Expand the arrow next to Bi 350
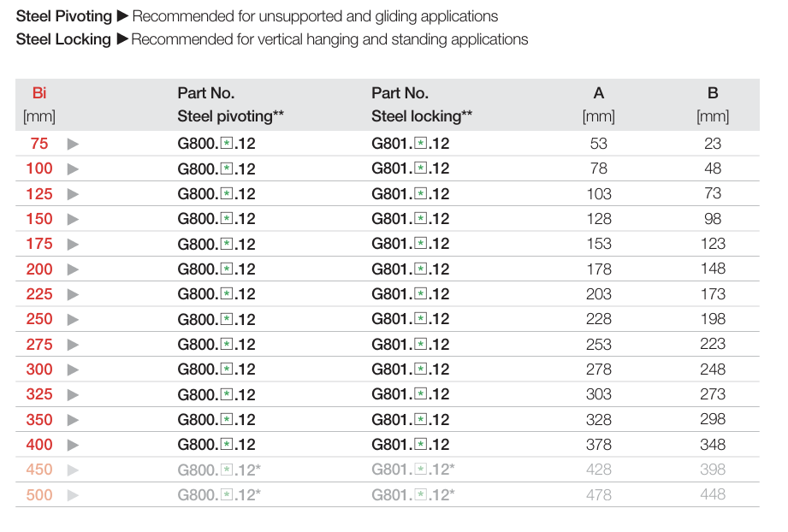Screen dimensions: 788x532 pyautogui.click(x=73, y=420)
